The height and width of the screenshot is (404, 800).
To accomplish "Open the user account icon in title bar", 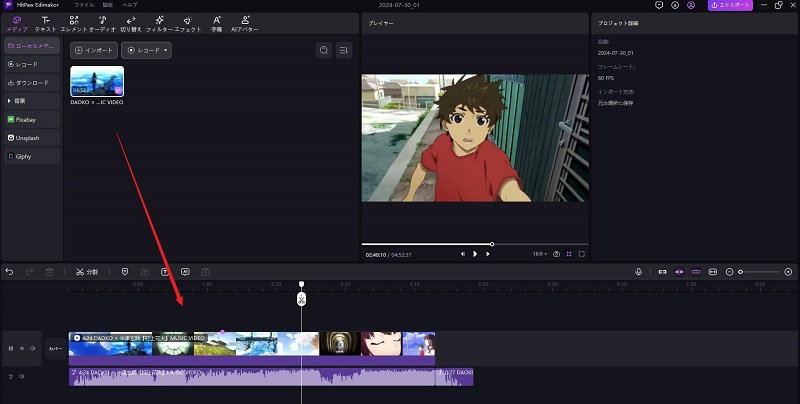I will point(691,5).
